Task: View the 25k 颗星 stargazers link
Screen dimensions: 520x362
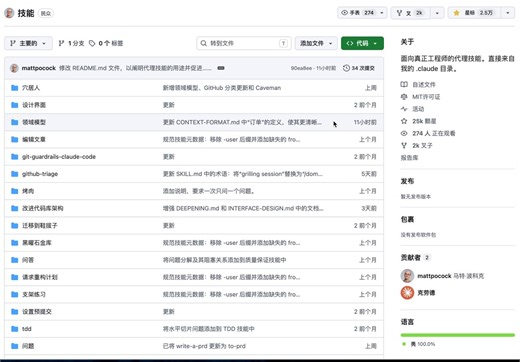Action: (419, 121)
